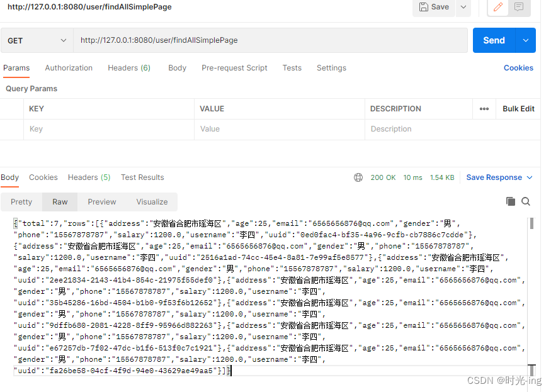Switch to Preview view
Image resolution: width=551 pixels, height=392 pixels.
pos(102,202)
